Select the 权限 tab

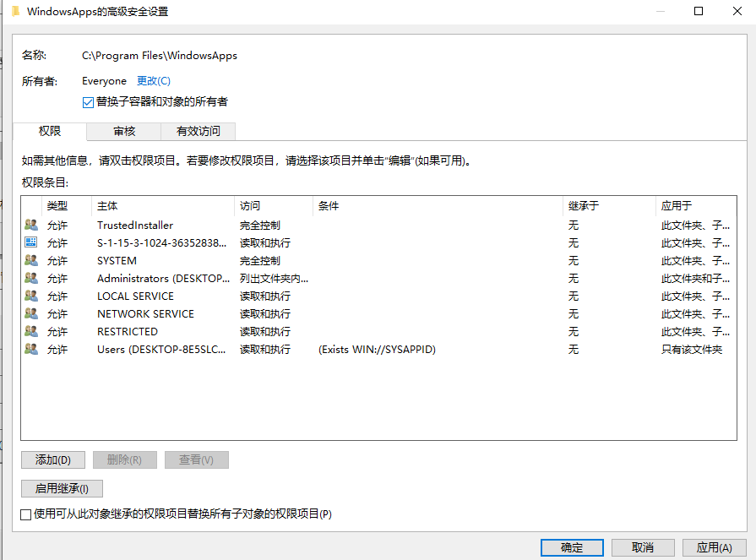(x=49, y=131)
